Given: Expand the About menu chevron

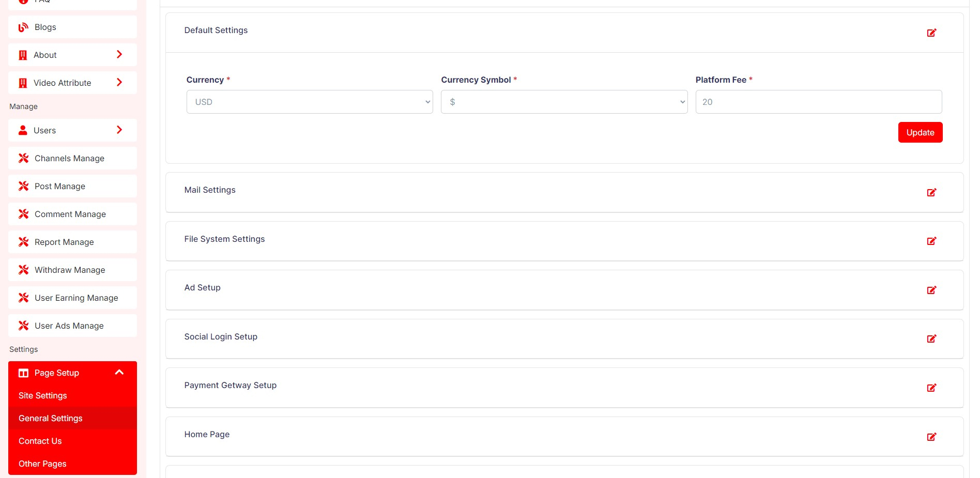Looking at the screenshot, I should pyautogui.click(x=119, y=54).
